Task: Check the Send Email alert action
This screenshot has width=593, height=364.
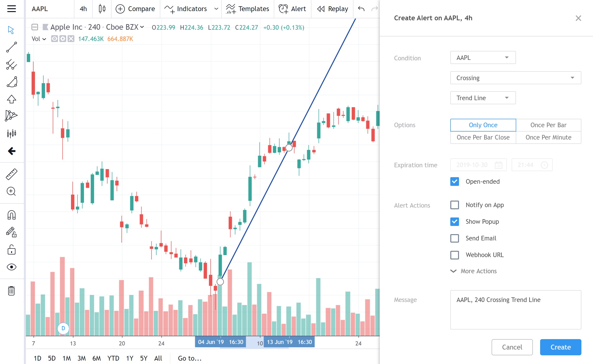Action: tap(454, 238)
